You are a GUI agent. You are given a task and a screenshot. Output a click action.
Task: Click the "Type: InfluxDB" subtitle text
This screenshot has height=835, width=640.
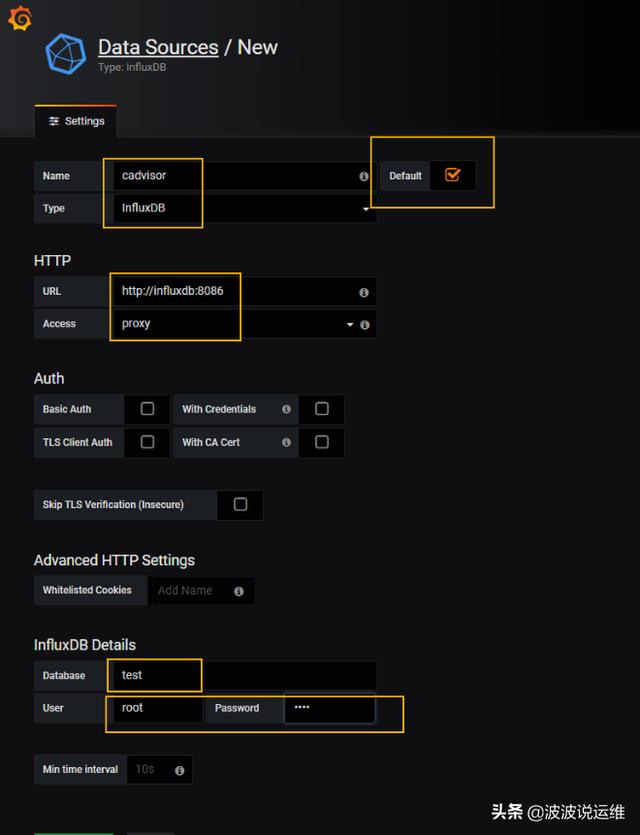(x=132, y=68)
